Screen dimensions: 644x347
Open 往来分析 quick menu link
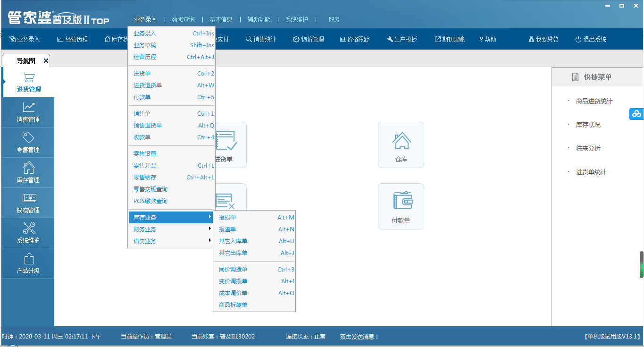588,148
